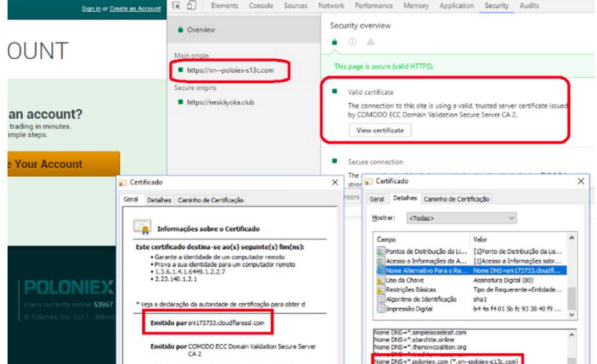The height and width of the screenshot is (364, 597).
Task: Select Detalhes tab in right Certificado dialog
Action: click(x=405, y=198)
